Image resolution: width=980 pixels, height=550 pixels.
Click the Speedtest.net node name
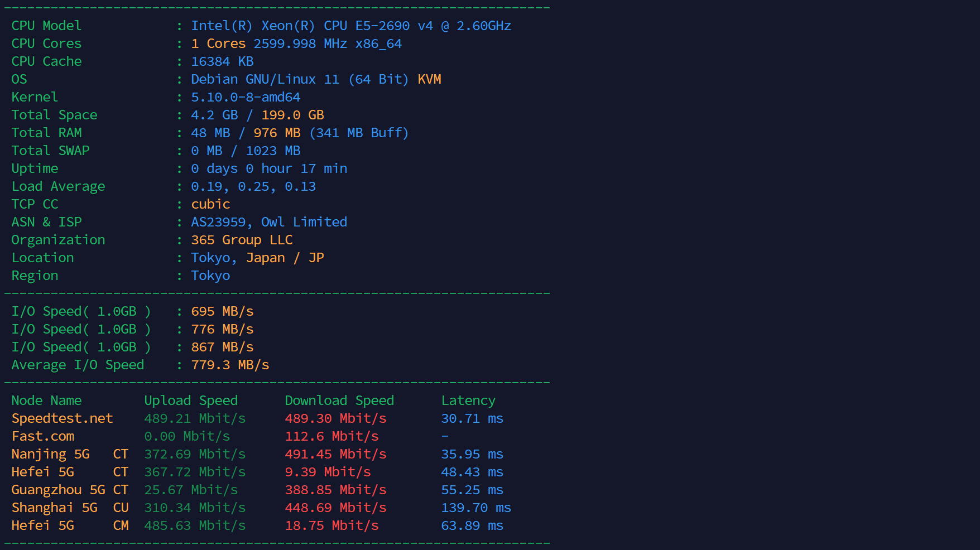pyautogui.click(x=62, y=418)
